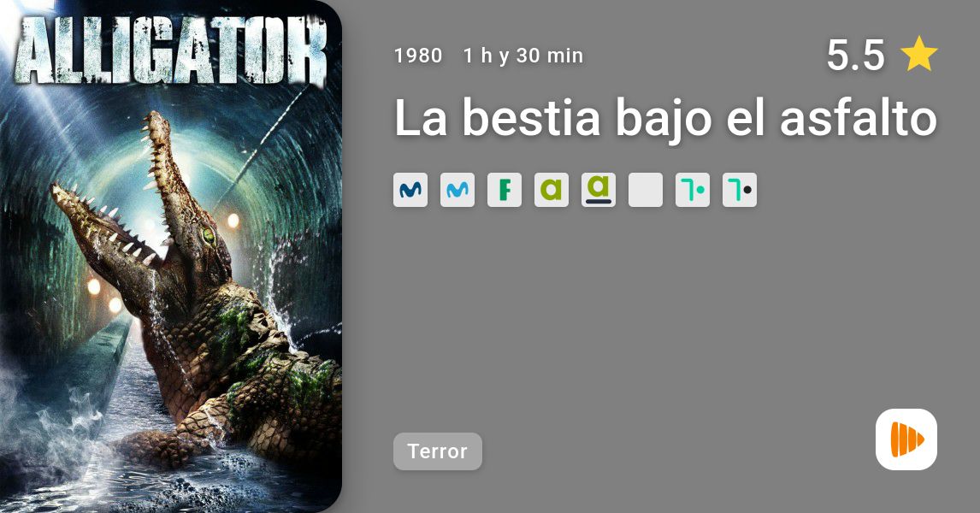Open the dark blue Movistar provider icon
The height and width of the screenshot is (513, 980).
(410, 190)
